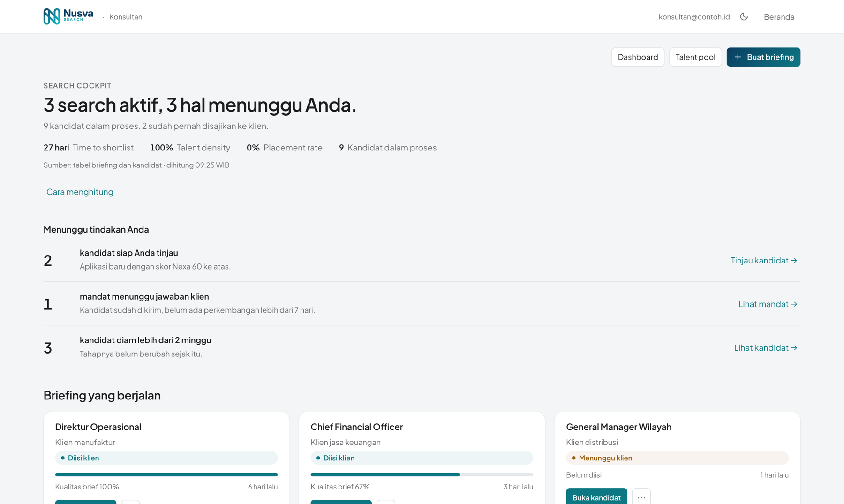This screenshot has height=504, width=844.
Task: Click the 100% Talent density metric
Action: tap(190, 148)
